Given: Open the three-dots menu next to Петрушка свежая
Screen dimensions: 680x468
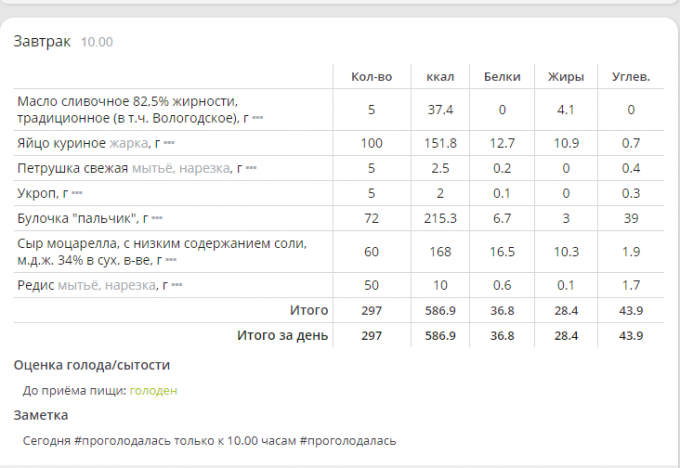Looking at the screenshot, I should (251, 168).
